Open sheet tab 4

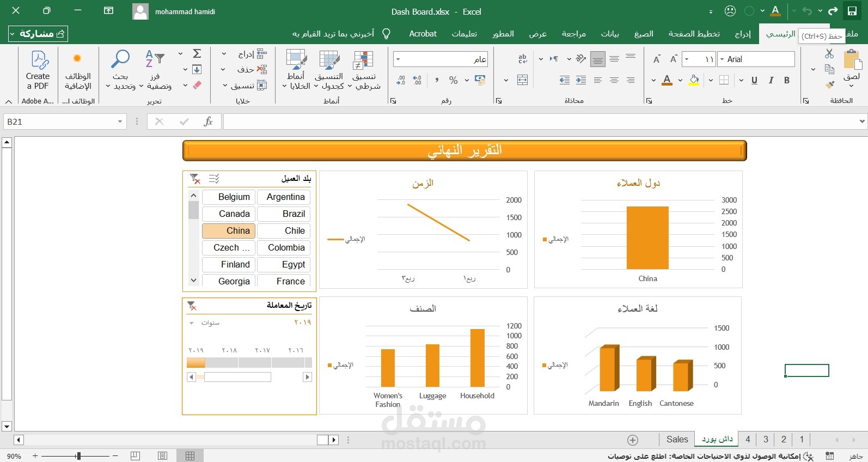(748, 439)
